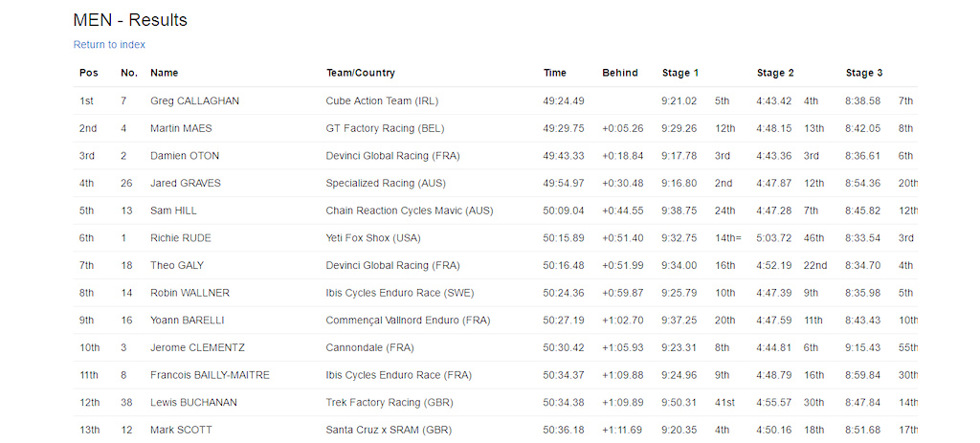Click the total time 50:09.04
The width and height of the screenshot is (980, 443).
point(564,211)
